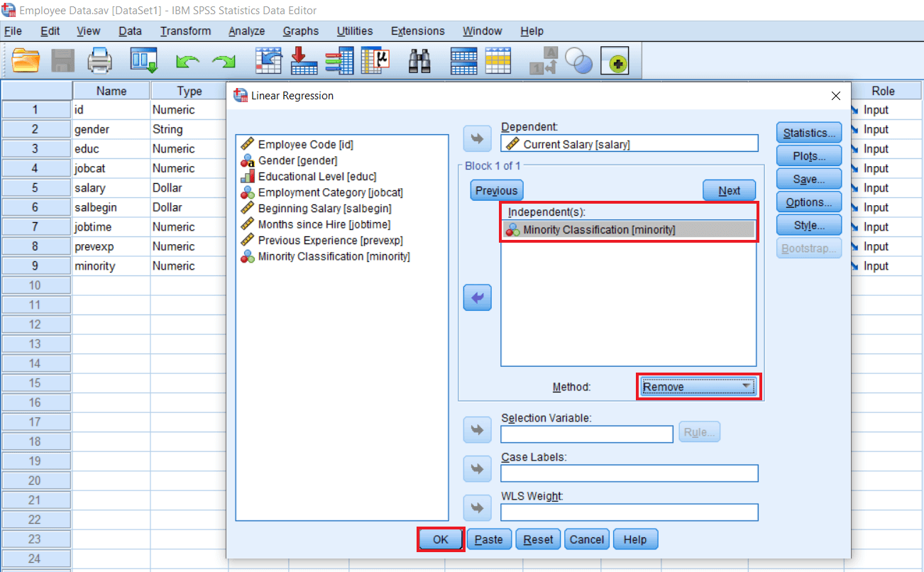Click the Variables info toolbar icon

339,60
